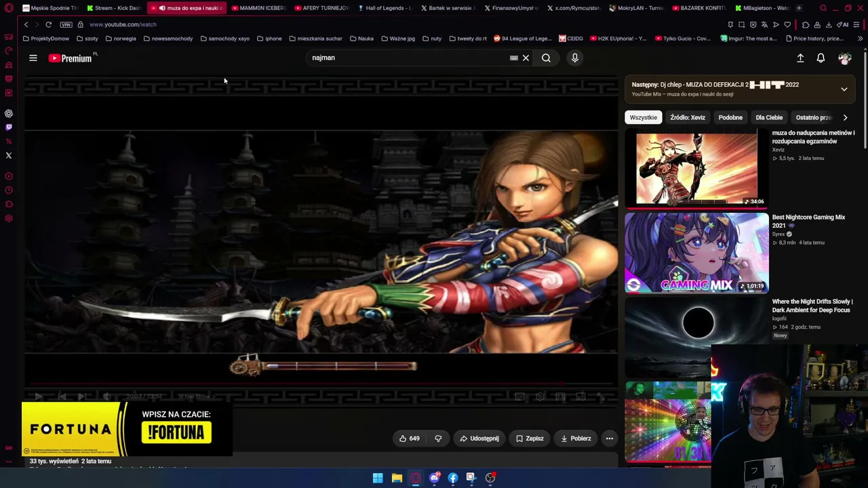Go to YouTube Premium home logo
The width and height of the screenshot is (868, 488).
(x=71, y=58)
